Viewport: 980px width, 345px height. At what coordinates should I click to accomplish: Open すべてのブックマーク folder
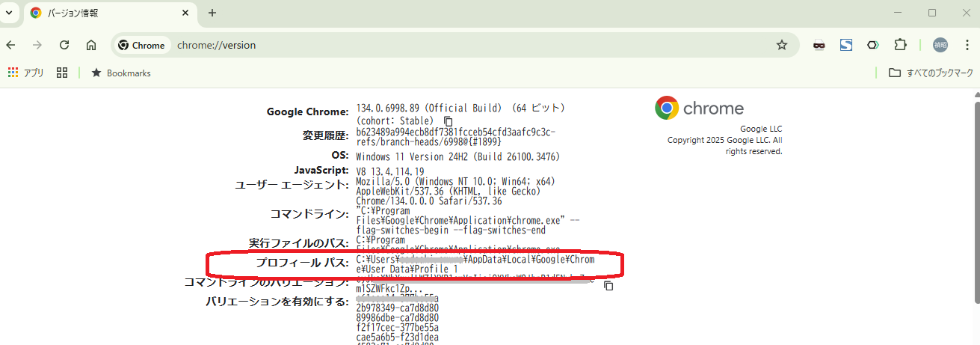coord(931,73)
